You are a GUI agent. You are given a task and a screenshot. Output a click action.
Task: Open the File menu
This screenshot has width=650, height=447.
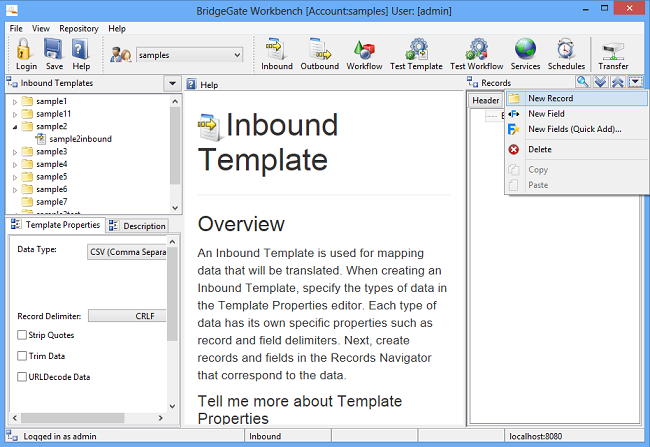(x=16, y=28)
